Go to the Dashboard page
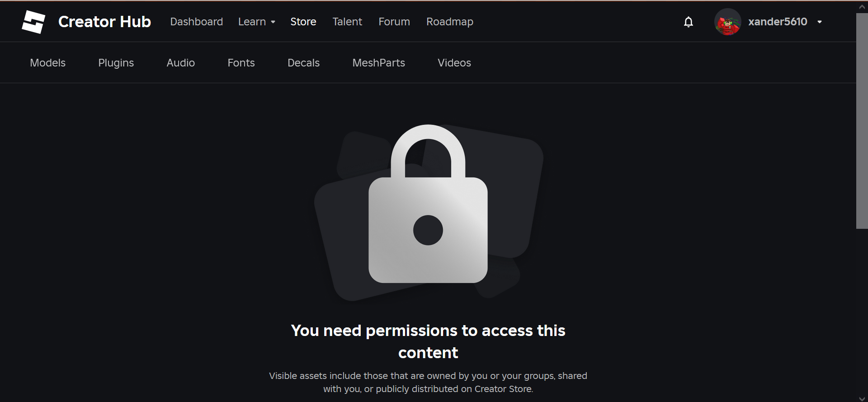The height and width of the screenshot is (402, 868). pos(197,22)
